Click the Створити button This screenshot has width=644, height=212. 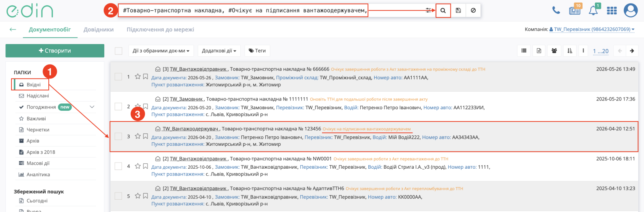pyautogui.click(x=55, y=51)
